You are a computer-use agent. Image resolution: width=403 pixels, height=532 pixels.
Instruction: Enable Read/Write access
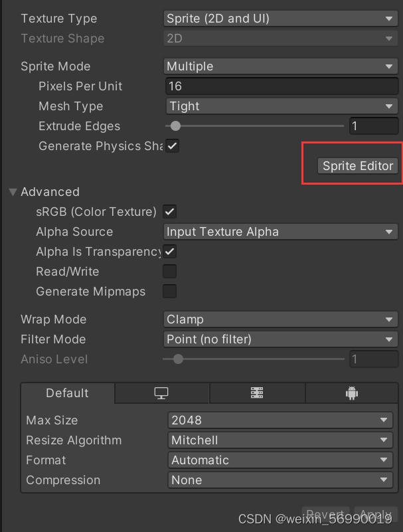click(169, 272)
